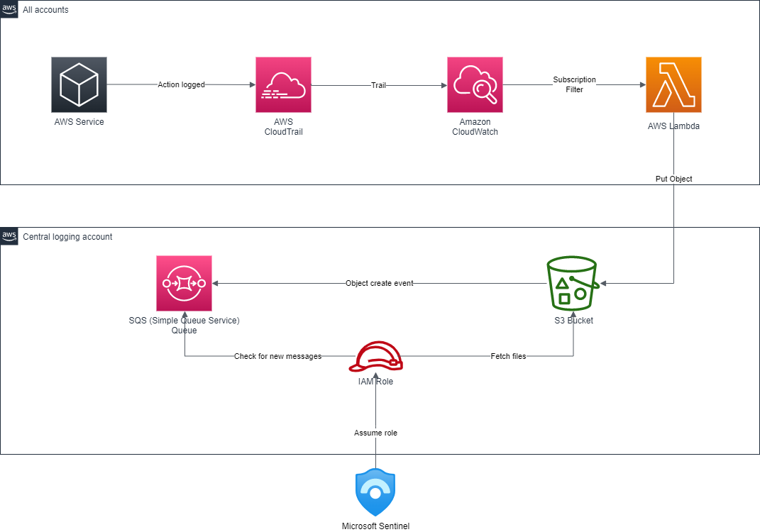The width and height of the screenshot is (760, 532).
Task: Click the S3 Bucket icon
Action: coord(572,283)
